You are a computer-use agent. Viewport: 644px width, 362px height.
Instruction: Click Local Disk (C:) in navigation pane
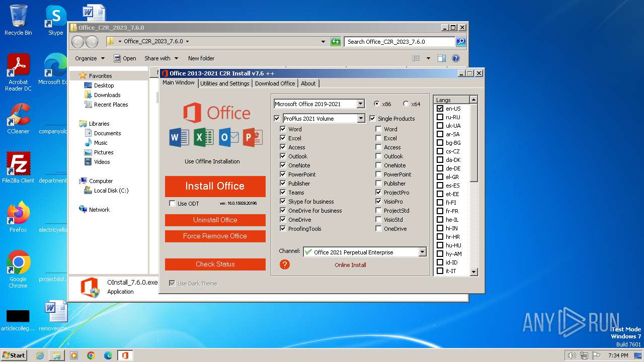[x=111, y=191]
